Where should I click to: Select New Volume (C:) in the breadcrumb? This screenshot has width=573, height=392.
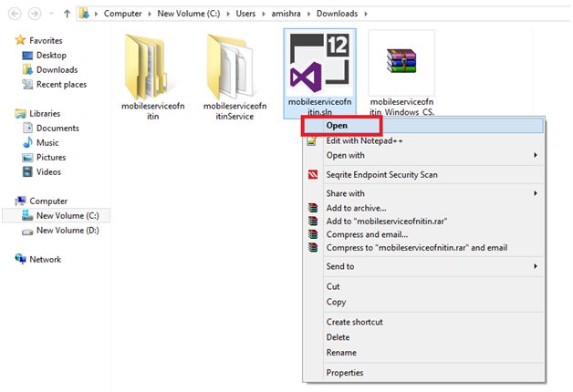point(189,14)
